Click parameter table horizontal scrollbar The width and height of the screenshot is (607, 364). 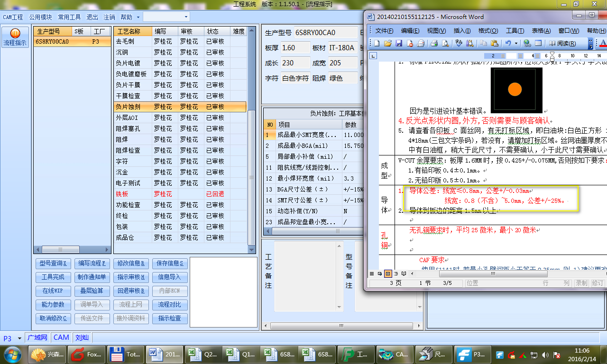pyautogui.click(x=313, y=231)
